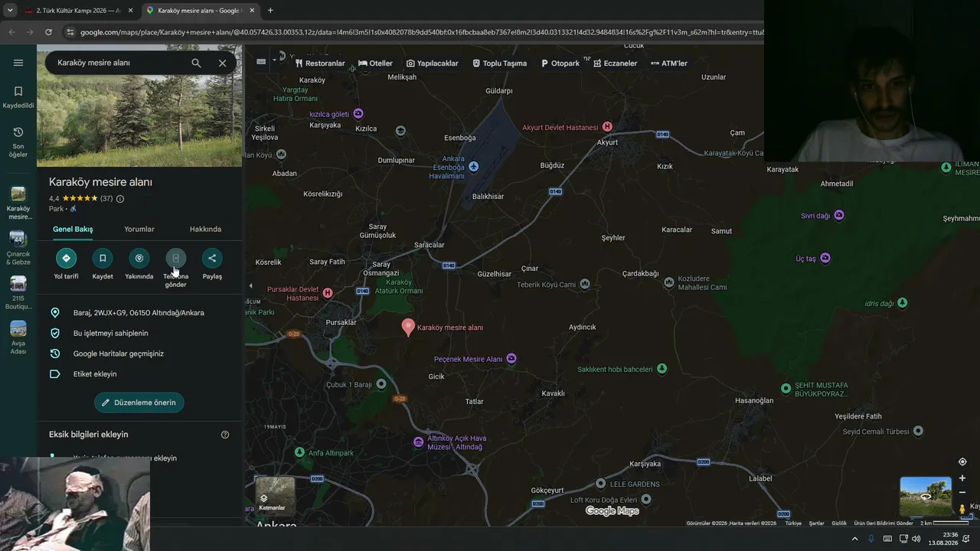Open the Kaydedildi saved places panel
Screen dimensions: 980x551
pyautogui.click(x=18, y=97)
